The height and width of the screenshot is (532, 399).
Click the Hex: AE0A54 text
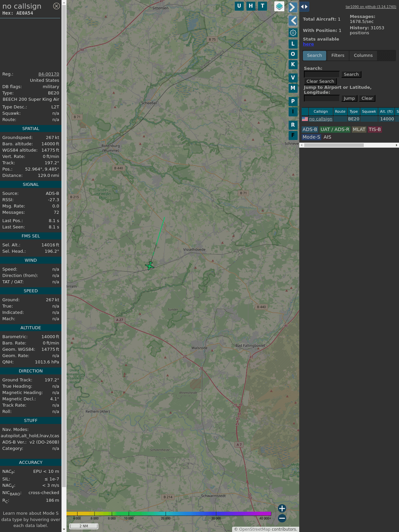tap(18, 13)
